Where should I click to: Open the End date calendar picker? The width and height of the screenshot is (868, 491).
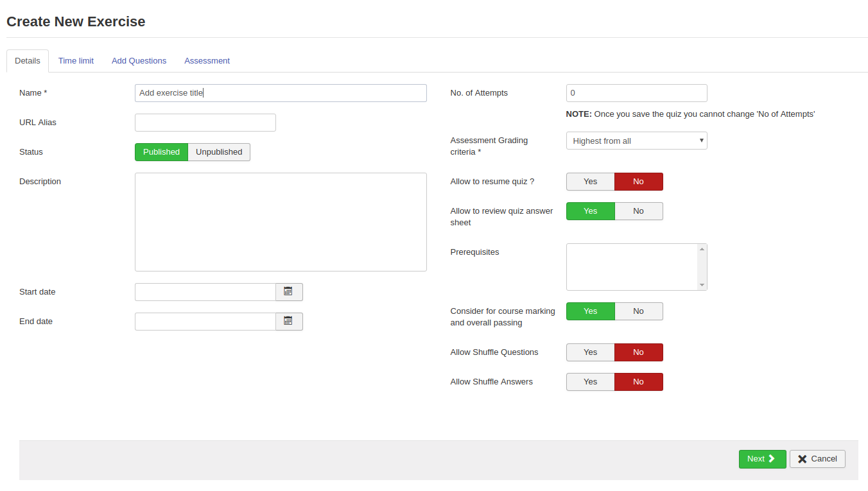click(289, 322)
